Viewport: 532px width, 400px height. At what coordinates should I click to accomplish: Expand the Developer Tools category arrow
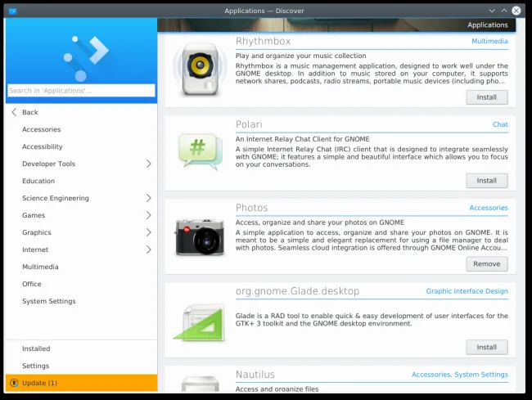pyautogui.click(x=149, y=164)
